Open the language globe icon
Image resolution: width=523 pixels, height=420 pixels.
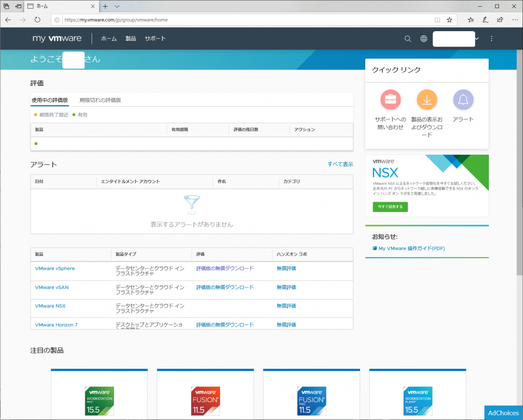coord(423,39)
